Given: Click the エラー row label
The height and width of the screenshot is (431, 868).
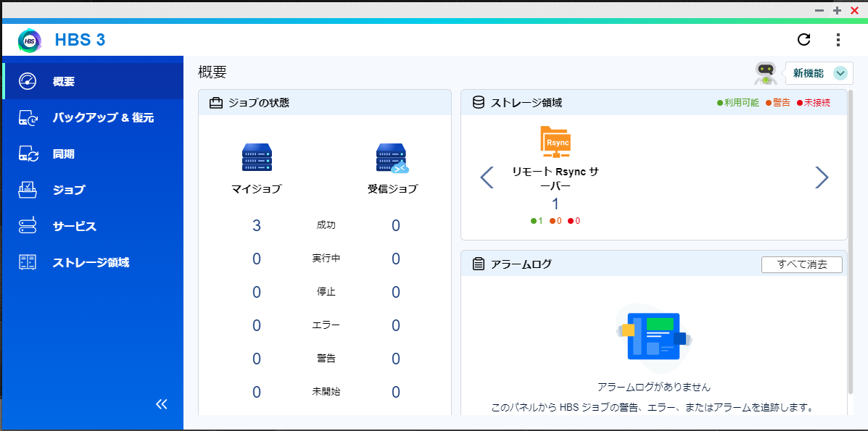Looking at the screenshot, I should coord(326,325).
